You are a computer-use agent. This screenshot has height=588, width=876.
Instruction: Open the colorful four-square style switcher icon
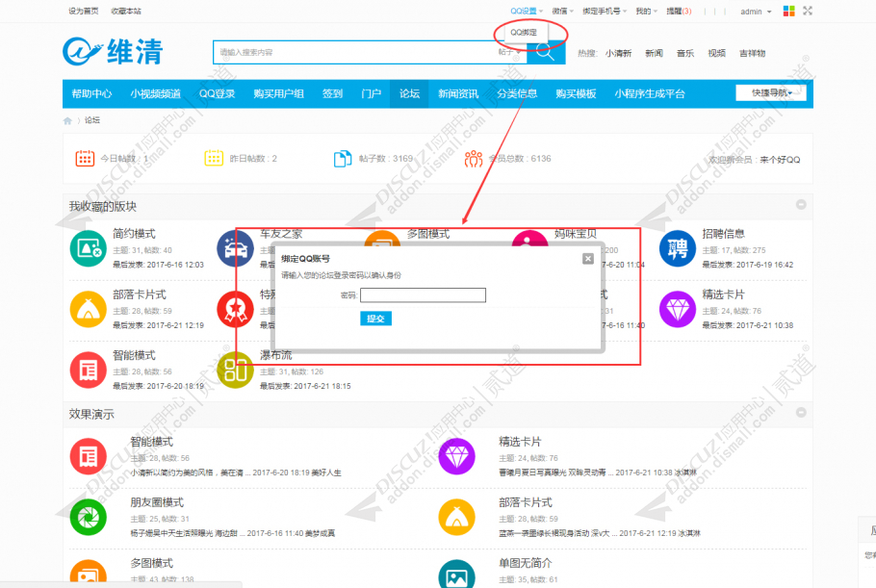[788, 11]
